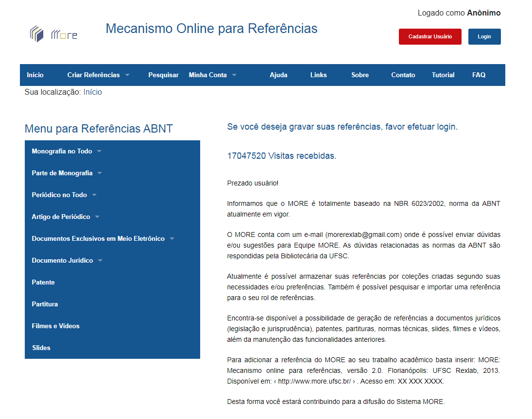Select Sobre in the top navigation

[x=360, y=75]
